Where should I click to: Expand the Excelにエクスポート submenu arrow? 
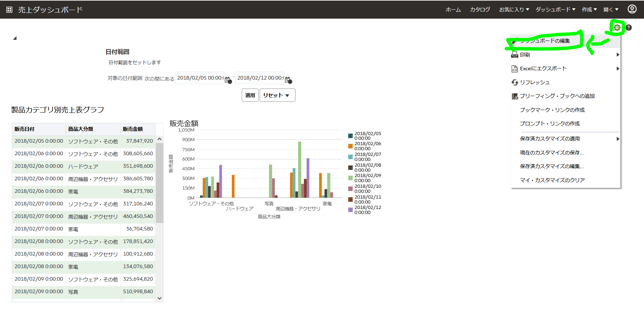617,68
